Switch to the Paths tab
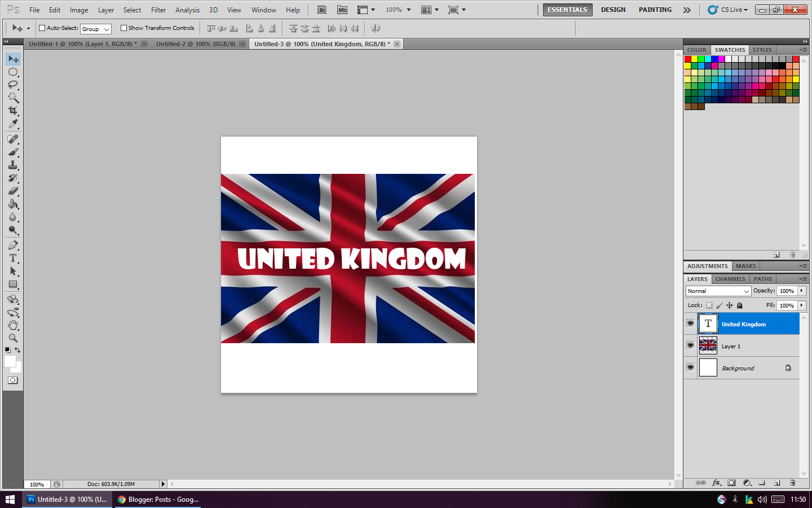This screenshot has width=812, height=508. click(763, 279)
